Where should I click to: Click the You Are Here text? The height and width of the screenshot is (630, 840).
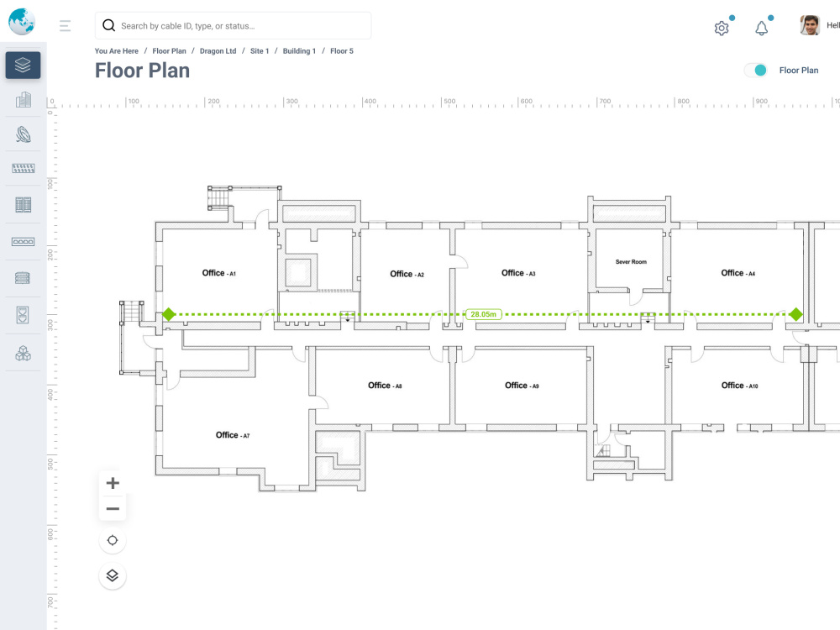point(116,51)
